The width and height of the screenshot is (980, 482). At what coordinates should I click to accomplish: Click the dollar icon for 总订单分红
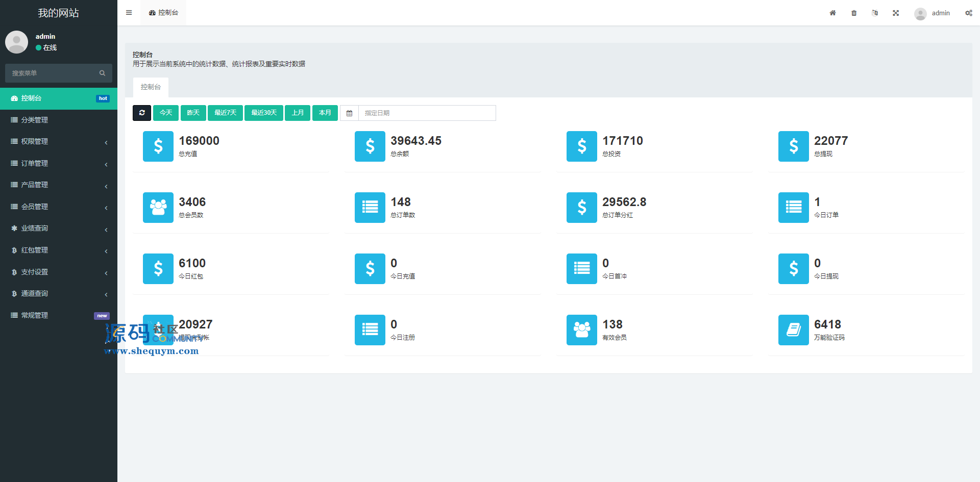(582, 208)
